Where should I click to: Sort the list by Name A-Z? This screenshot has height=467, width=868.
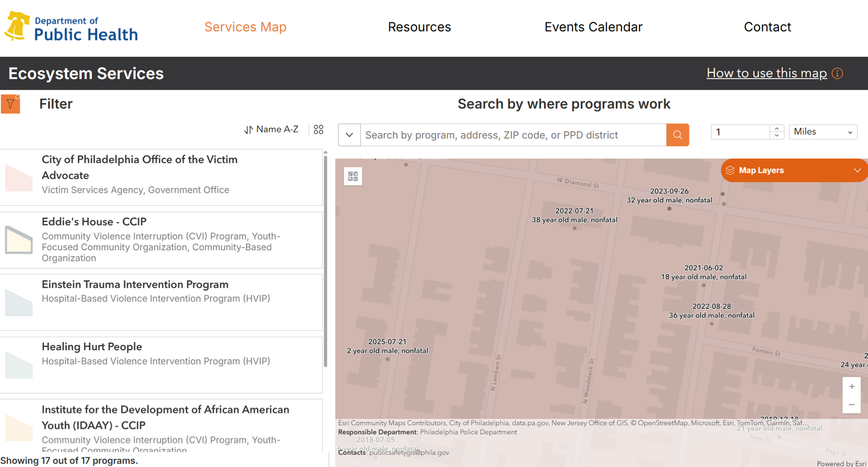click(271, 129)
